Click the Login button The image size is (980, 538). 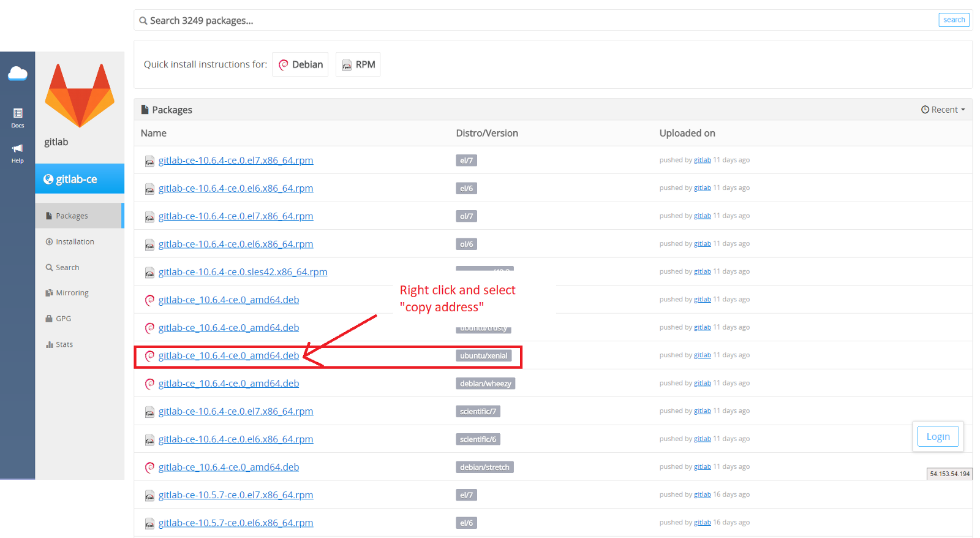[x=938, y=436]
